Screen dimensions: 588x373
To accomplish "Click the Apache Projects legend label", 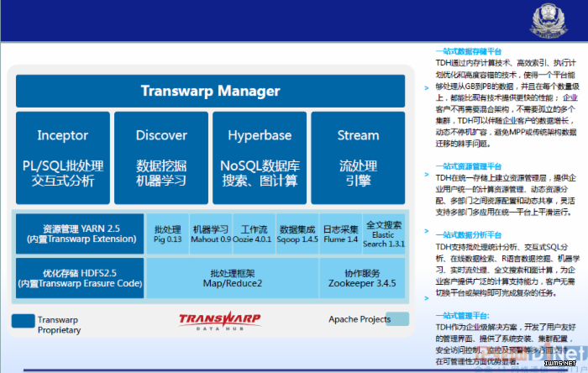I will [x=360, y=319].
